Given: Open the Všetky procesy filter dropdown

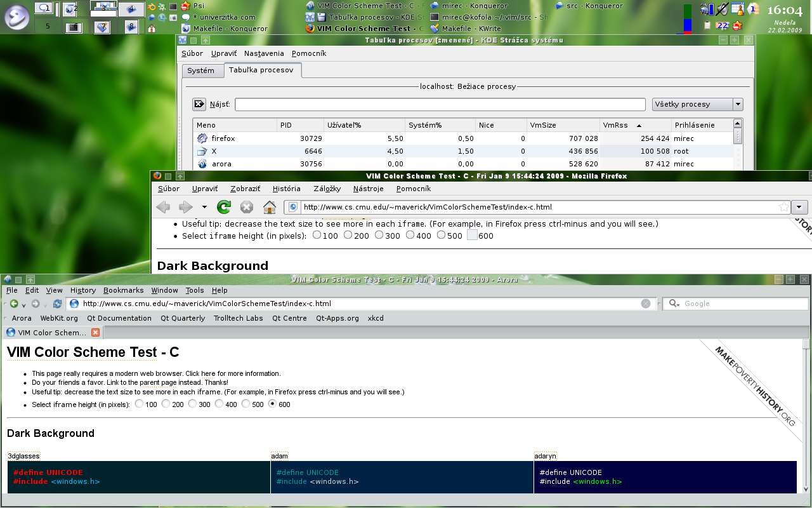Looking at the screenshot, I should (697, 104).
